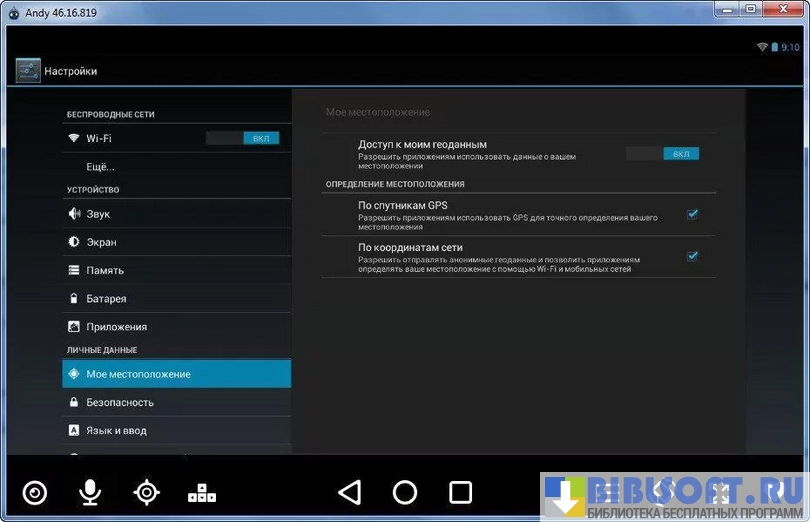Uncheck the По координатам сети checkbox

pos(692,256)
